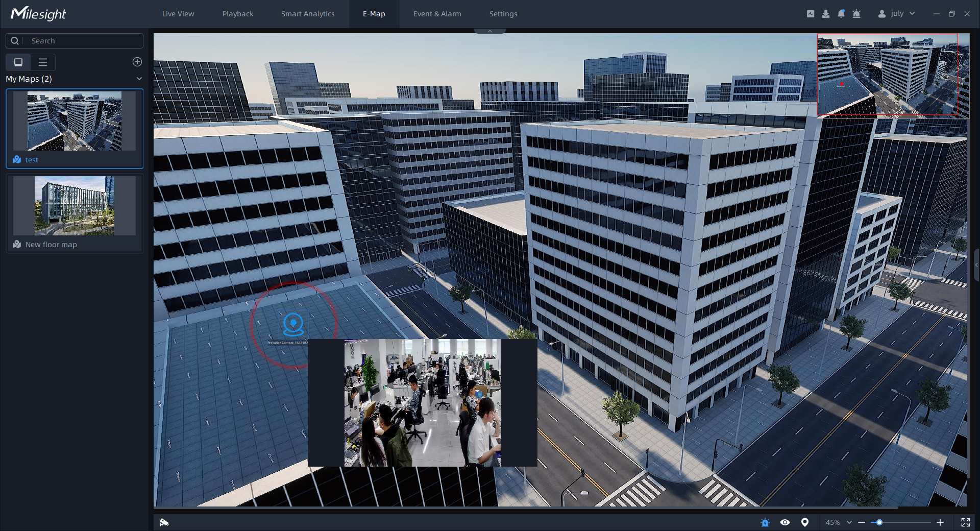Open the Smart Analytics tab
This screenshot has width=980, height=531.
pyautogui.click(x=308, y=14)
